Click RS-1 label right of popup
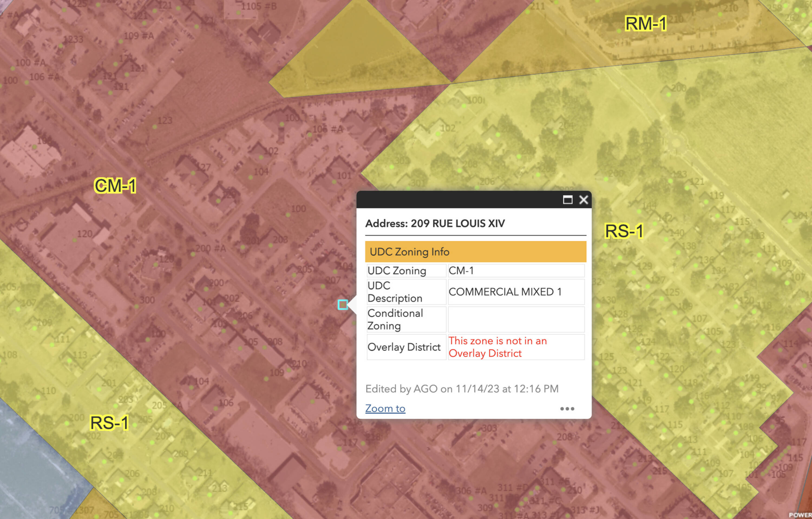 (x=624, y=231)
